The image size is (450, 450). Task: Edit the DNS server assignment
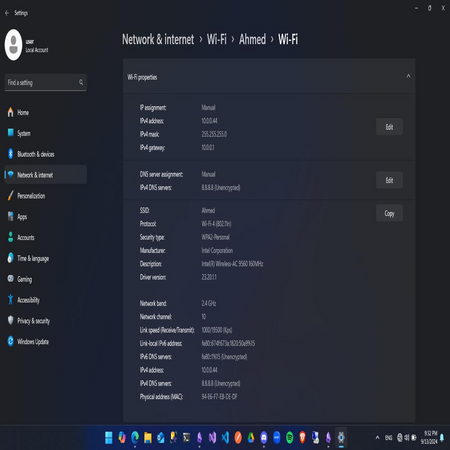tap(389, 180)
